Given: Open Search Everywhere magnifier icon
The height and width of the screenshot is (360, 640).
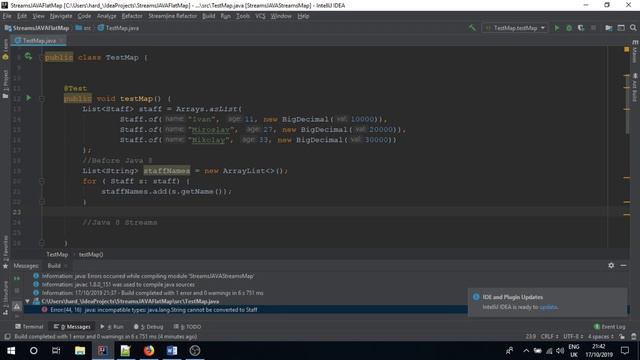Looking at the screenshot, I should (x=633, y=28).
